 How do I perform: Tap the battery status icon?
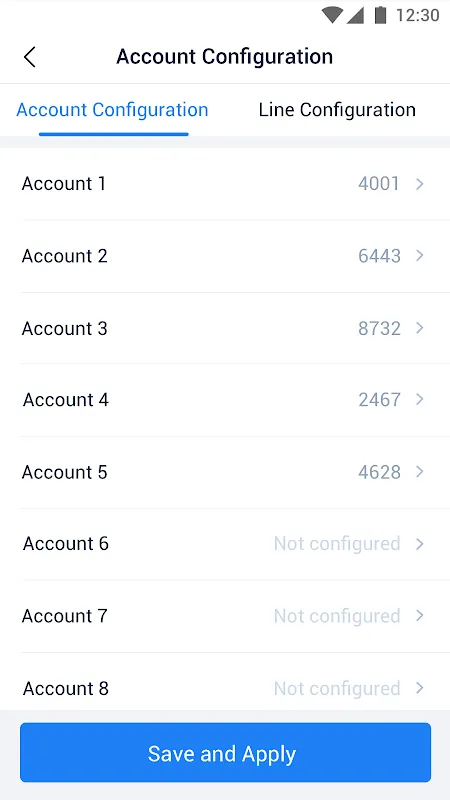point(380,15)
